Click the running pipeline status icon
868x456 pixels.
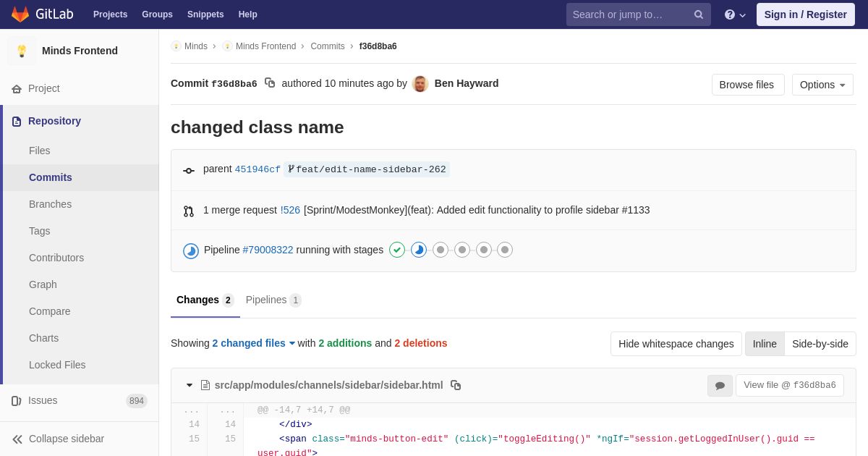(191, 251)
